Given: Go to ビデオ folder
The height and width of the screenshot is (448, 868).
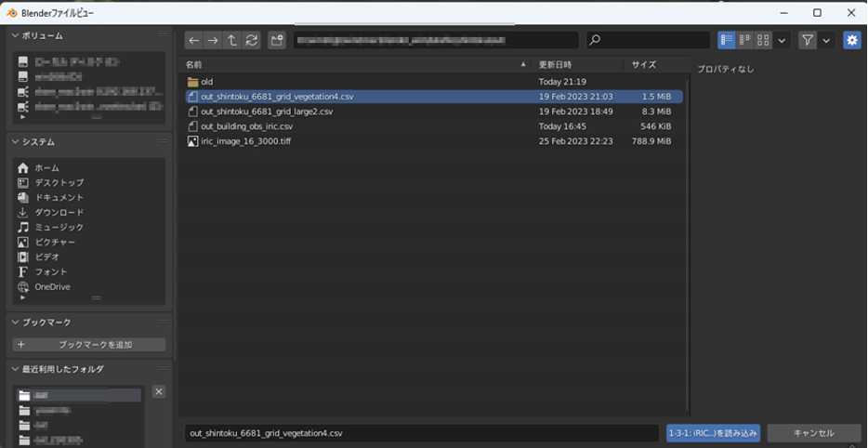Looking at the screenshot, I should coord(88,257).
